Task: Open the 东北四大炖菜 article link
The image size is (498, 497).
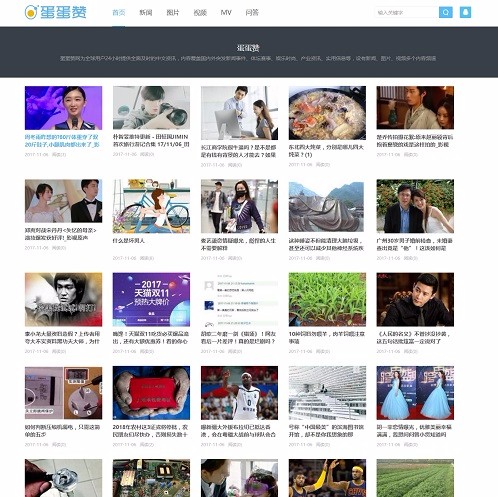Action: [326, 151]
